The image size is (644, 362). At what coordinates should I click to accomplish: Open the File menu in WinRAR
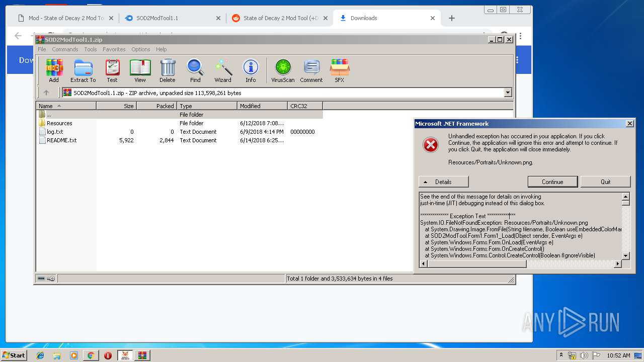(x=42, y=49)
